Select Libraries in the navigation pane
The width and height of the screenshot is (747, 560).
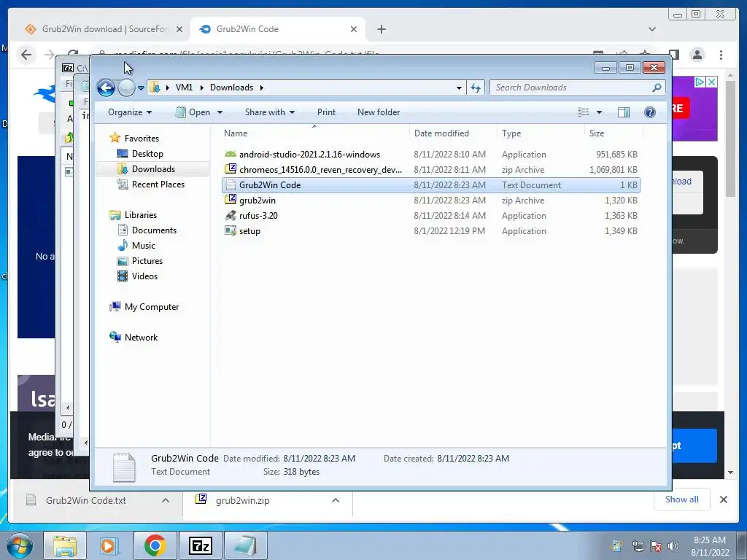[141, 215]
